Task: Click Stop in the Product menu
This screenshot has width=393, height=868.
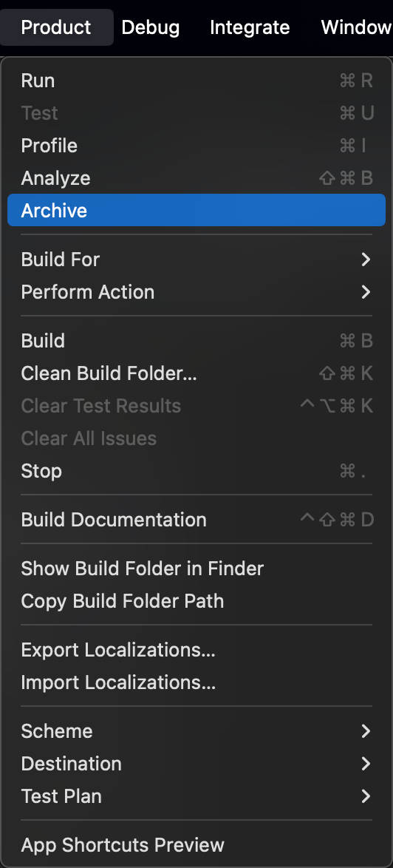Action: pyautogui.click(x=196, y=471)
